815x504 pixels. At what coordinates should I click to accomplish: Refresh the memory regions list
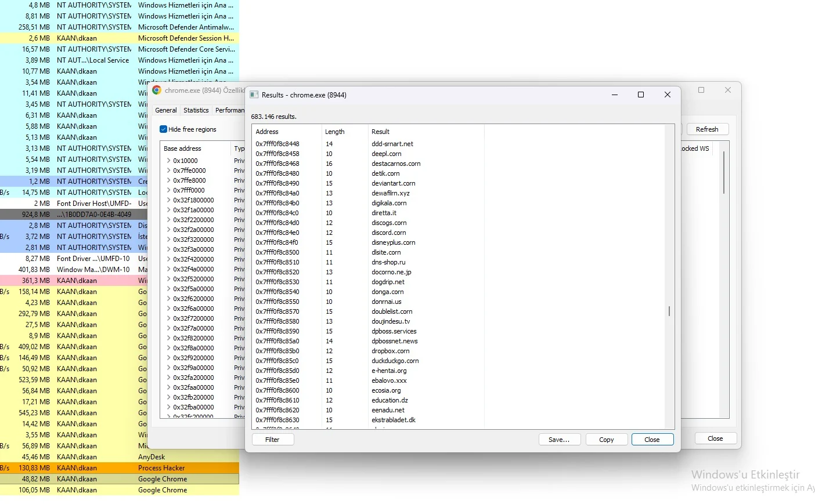707,129
